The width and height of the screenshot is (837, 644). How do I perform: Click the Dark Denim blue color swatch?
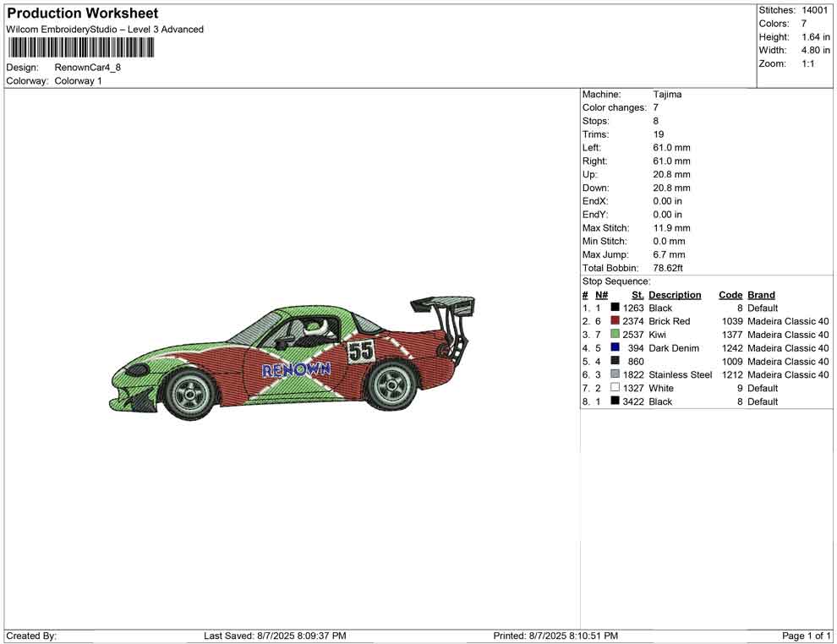615,347
